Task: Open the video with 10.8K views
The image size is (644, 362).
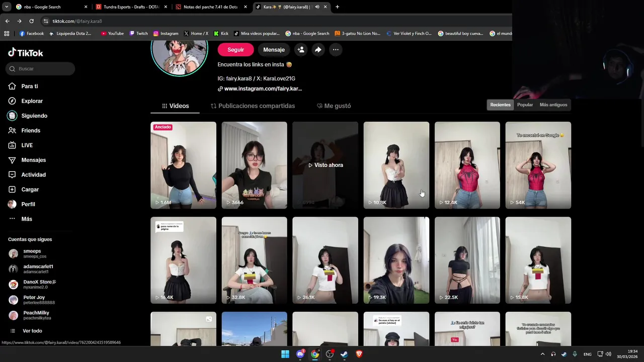Action: (396, 165)
